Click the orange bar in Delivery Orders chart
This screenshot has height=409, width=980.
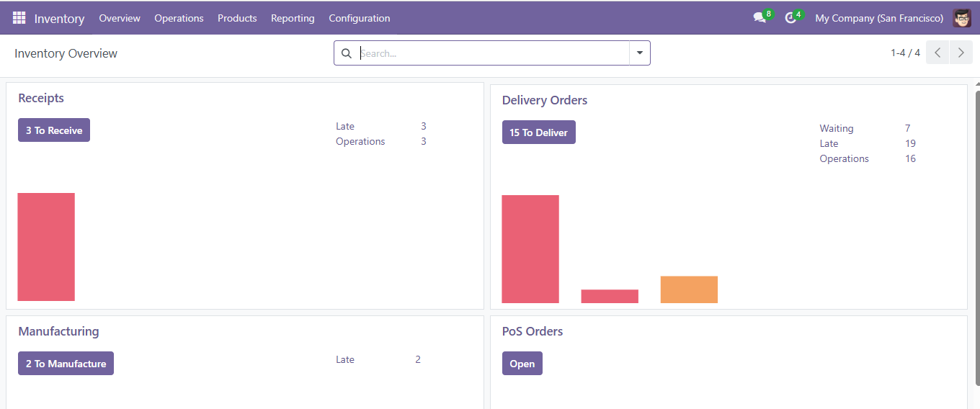(x=689, y=289)
